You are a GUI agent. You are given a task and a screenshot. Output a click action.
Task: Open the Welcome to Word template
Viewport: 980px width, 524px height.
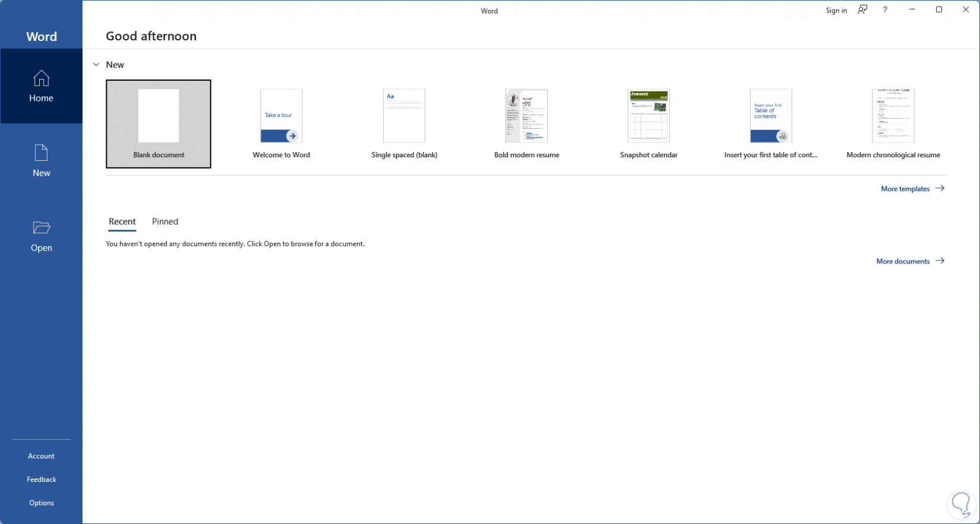click(281, 124)
